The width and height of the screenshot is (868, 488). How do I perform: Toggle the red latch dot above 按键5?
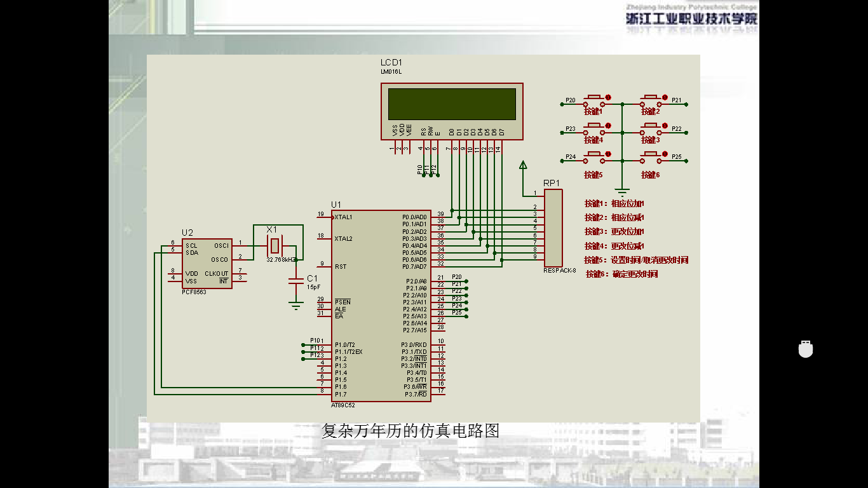pyautogui.click(x=608, y=154)
